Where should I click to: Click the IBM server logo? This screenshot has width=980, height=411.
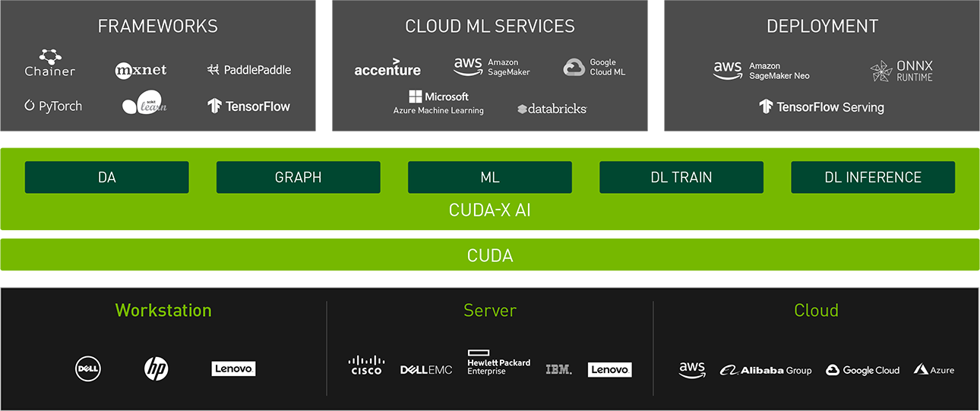(x=558, y=369)
